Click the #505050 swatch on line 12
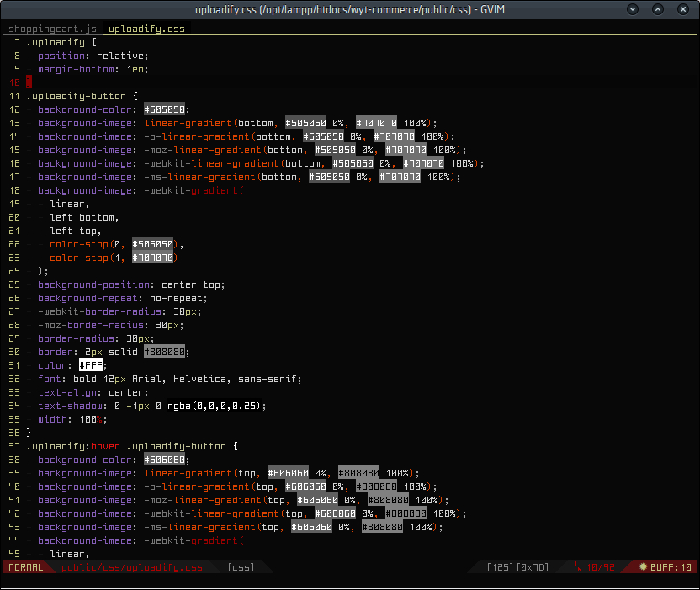This screenshot has width=700, height=590. tap(164, 109)
